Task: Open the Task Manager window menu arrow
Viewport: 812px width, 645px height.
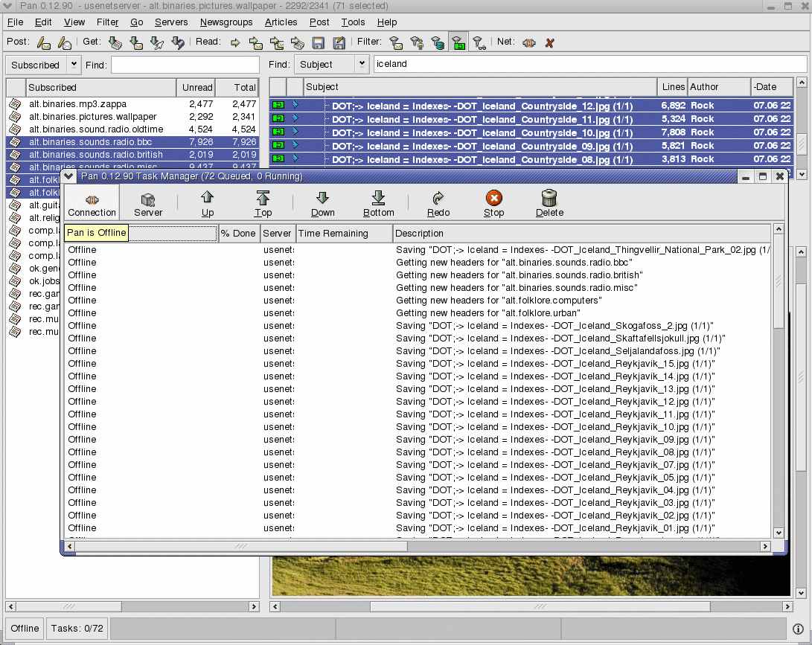Action: click(x=68, y=176)
